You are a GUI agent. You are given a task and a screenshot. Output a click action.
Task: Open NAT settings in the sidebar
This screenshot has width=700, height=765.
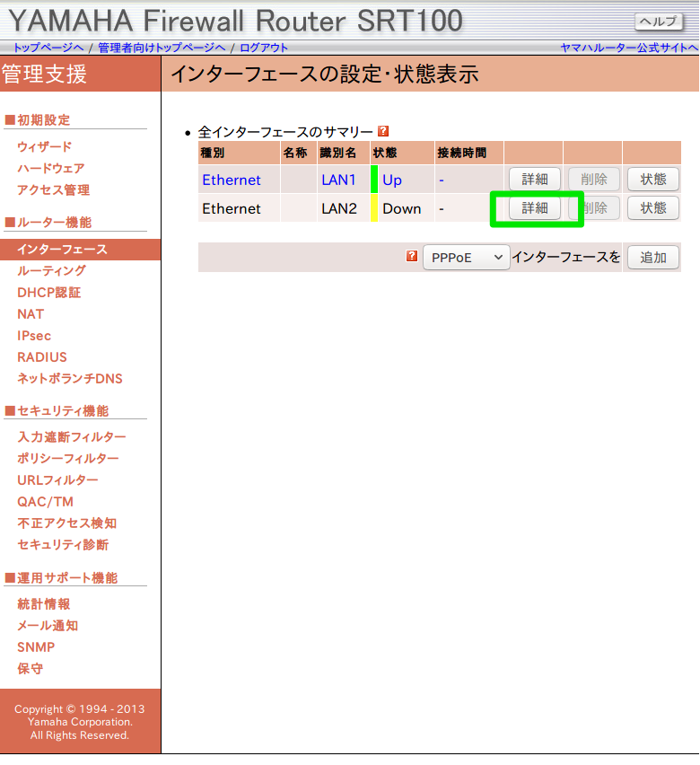coord(31,314)
